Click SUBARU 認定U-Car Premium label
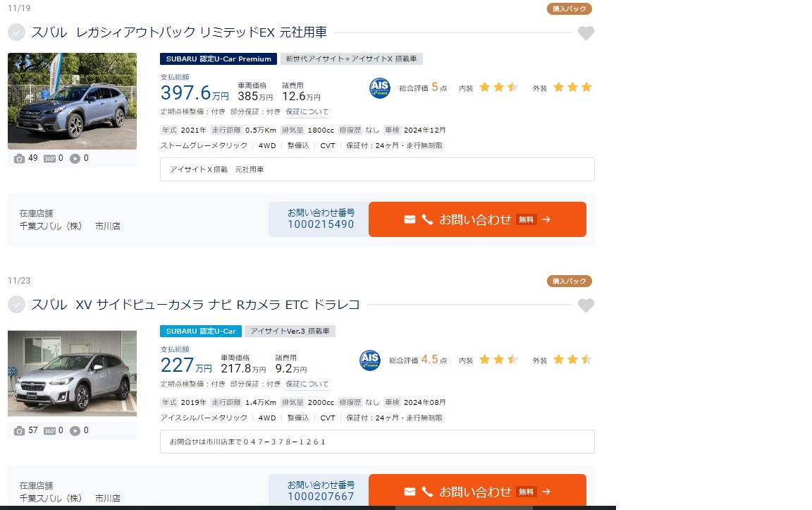Viewport: 812px width, 510px height. (218, 59)
